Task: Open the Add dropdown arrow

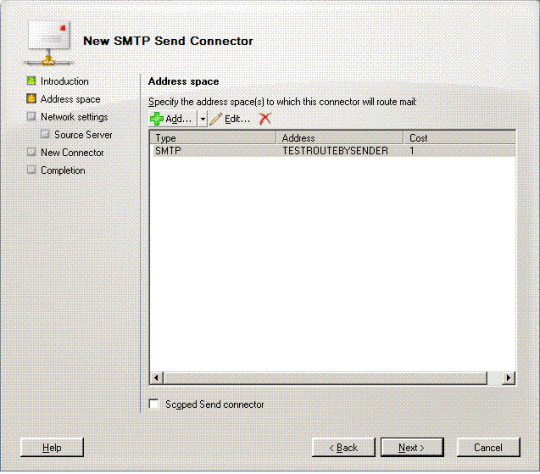Action: click(x=203, y=119)
